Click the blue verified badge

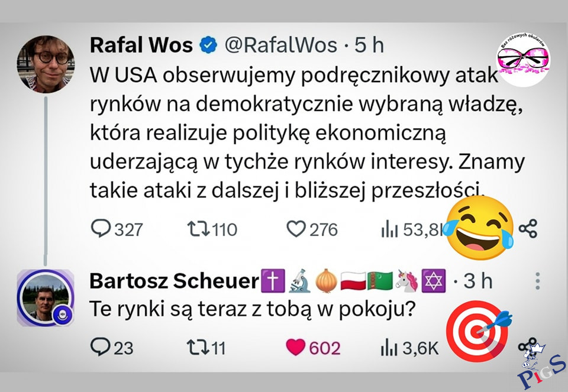(208, 46)
